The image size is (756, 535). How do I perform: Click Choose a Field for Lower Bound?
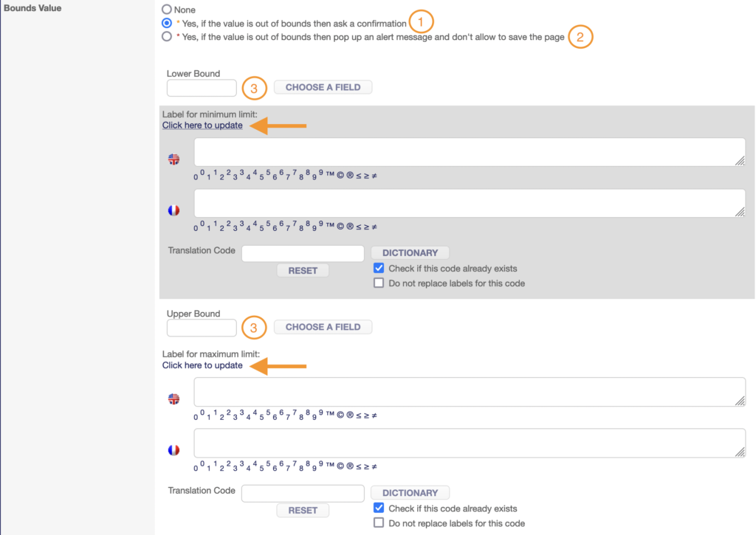[323, 87]
